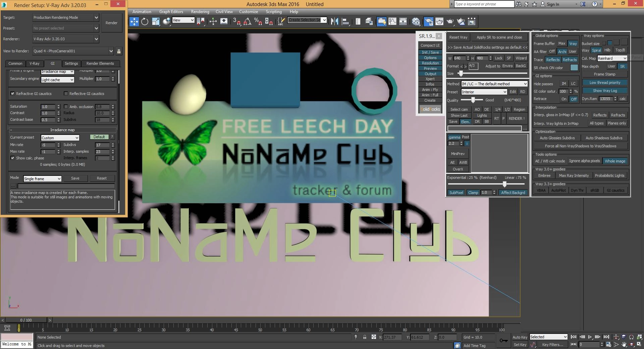Click Render in Cloud teapot icon

(x=461, y=21)
